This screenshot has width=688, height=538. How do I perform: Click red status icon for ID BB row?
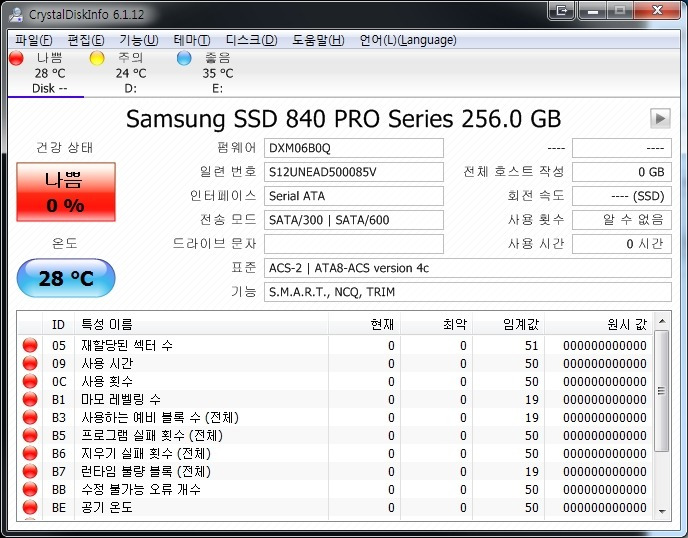30,489
